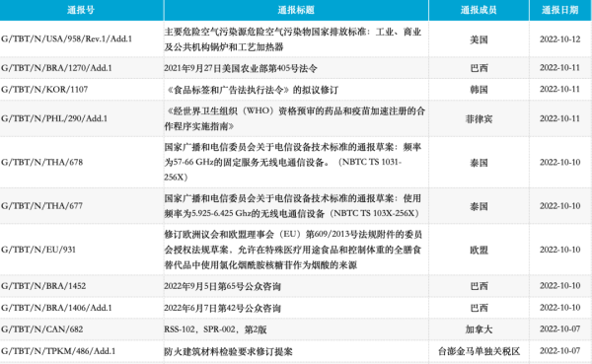Click date 2022-10-07 in CAN/682 row
Screen dimensions: 592x364
(559, 329)
